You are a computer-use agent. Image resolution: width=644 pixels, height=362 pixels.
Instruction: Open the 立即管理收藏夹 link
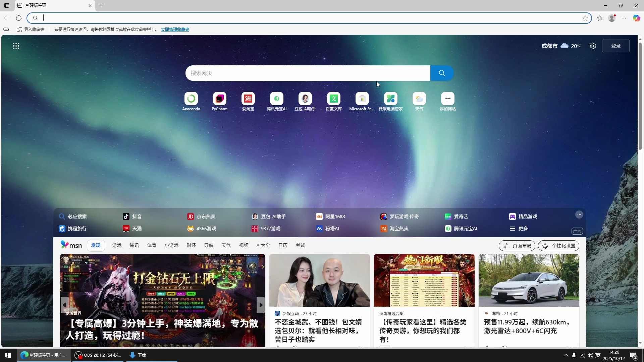[175, 29]
